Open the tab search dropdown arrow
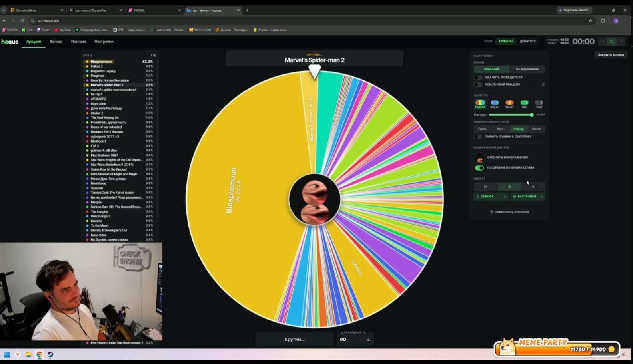Screen dimensions: 633x364 pyautogui.click(x=4, y=10)
